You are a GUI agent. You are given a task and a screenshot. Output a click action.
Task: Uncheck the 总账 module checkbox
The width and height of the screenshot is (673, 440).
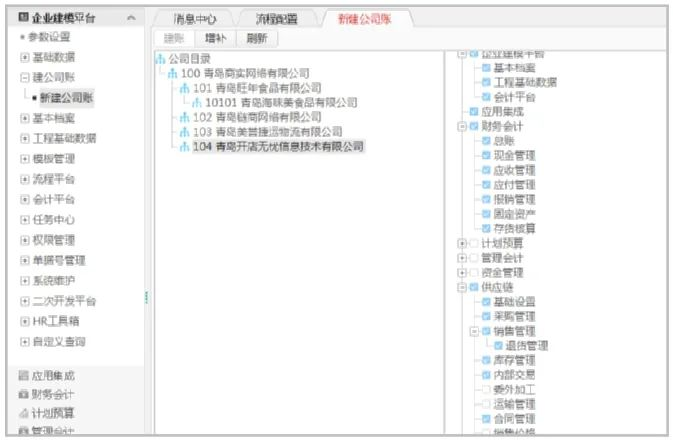point(486,141)
